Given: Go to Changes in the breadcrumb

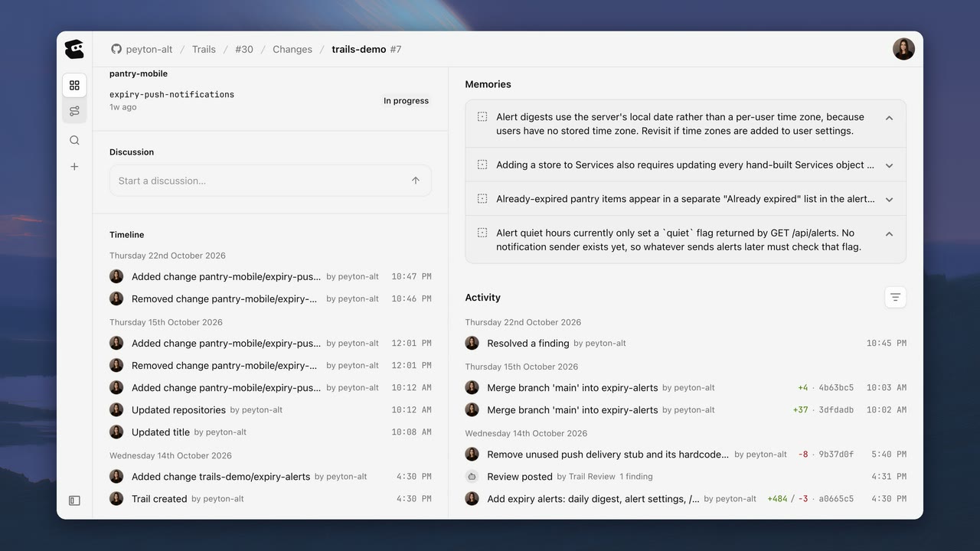Looking at the screenshot, I should pos(292,49).
